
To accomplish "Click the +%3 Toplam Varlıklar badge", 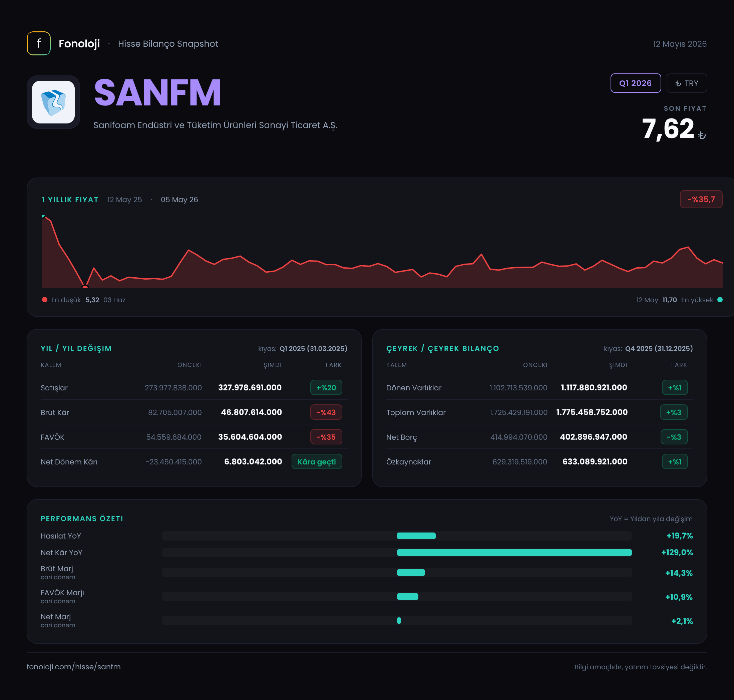I will click(674, 412).
